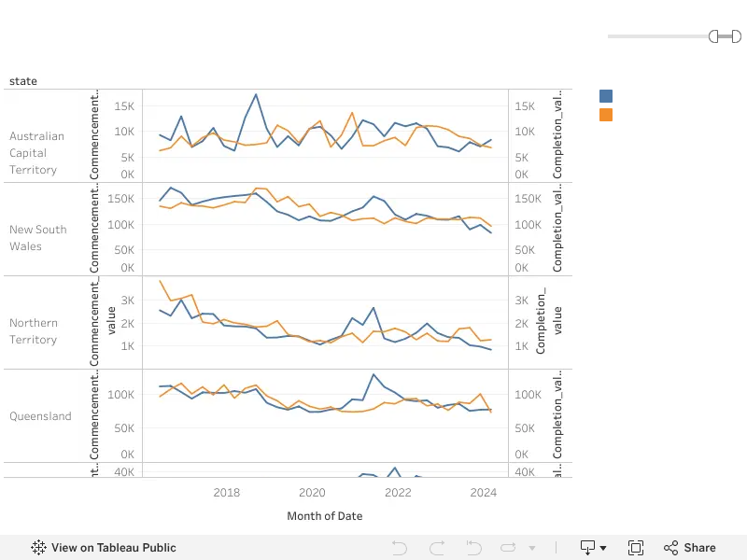This screenshot has width=747, height=560.
Task: Click the orange starting point in Northern Territory chart
Action: coord(160,281)
